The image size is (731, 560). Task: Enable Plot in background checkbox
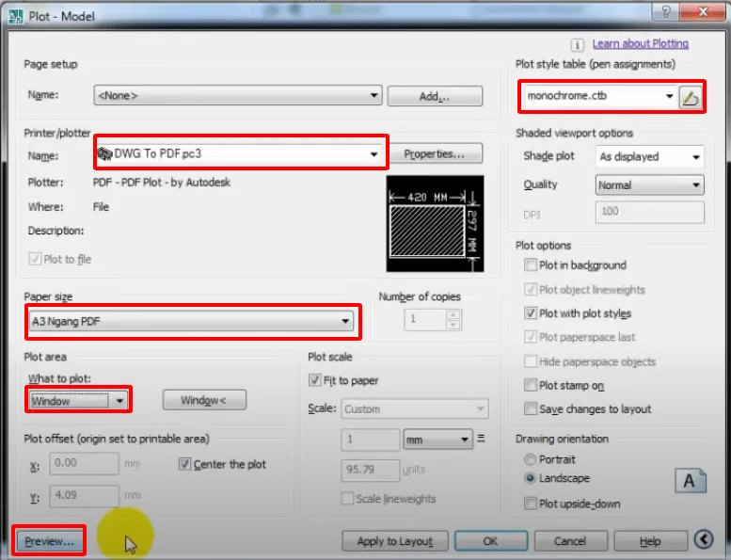click(x=530, y=264)
